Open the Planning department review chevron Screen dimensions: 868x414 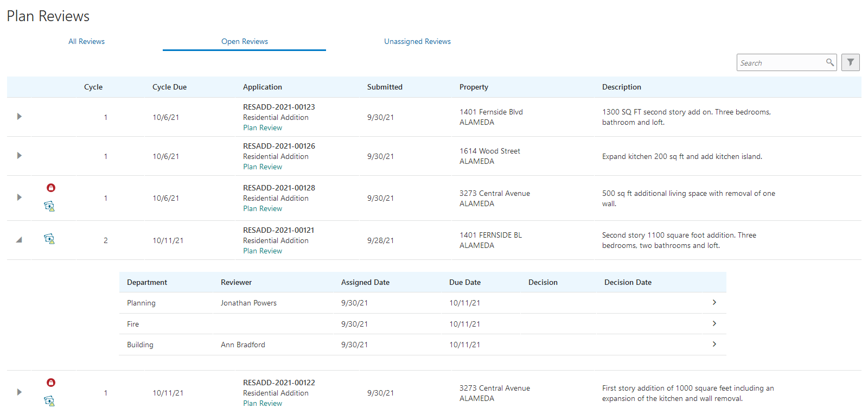click(x=714, y=302)
